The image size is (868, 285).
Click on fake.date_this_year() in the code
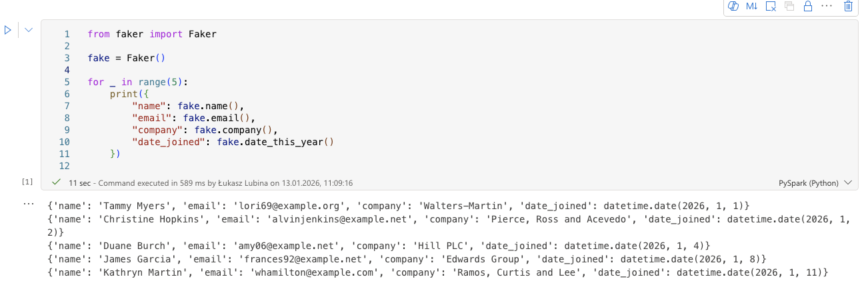coord(275,142)
